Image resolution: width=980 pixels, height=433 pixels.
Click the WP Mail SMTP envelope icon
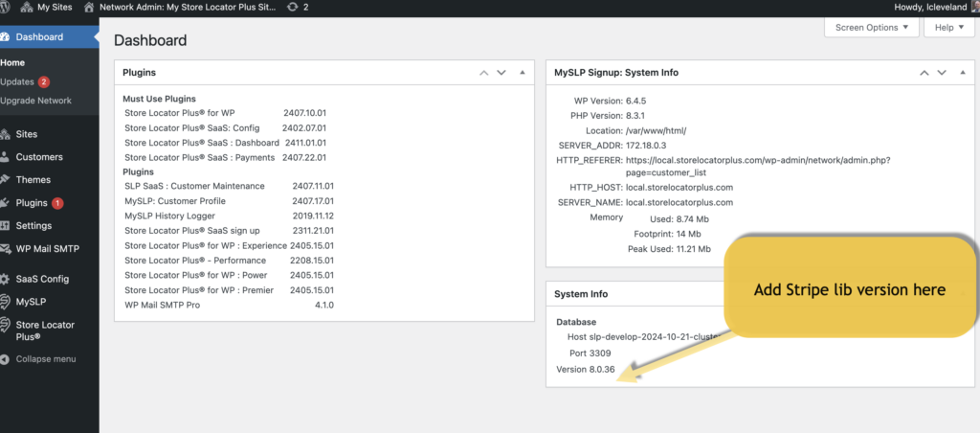click(5, 248)
